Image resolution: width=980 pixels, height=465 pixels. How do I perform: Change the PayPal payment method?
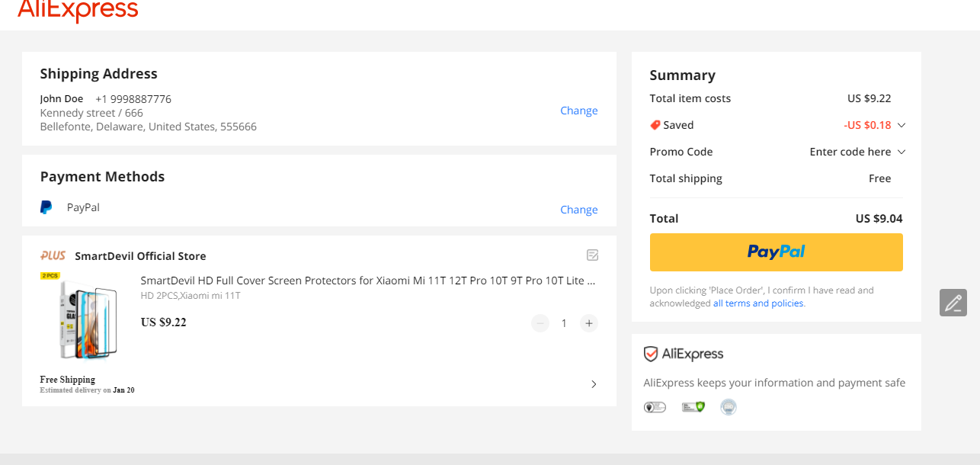579,210
